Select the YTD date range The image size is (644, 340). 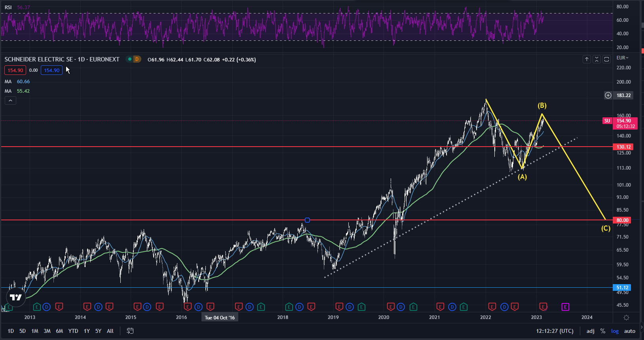pyautogui.click(x=73, y=331)
